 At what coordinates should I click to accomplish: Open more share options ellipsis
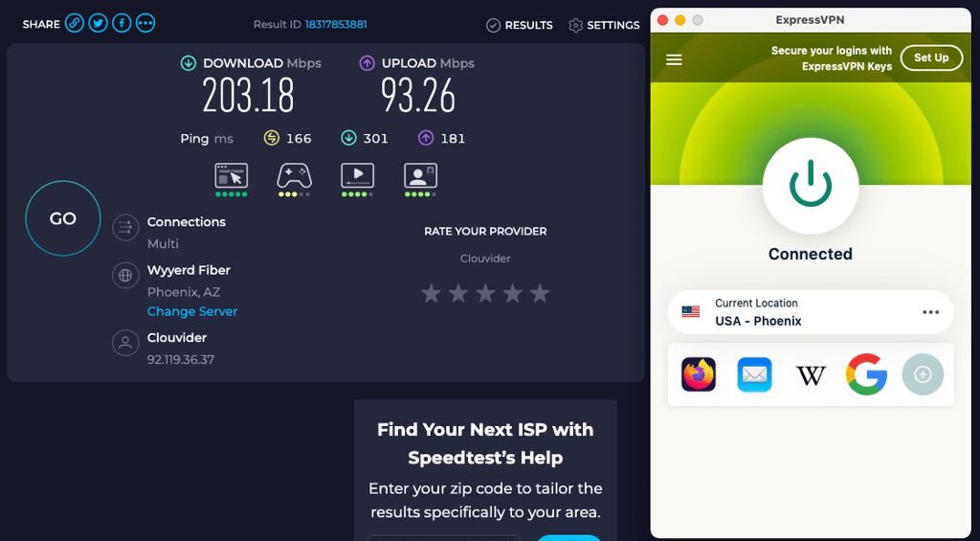pos(145,24)
